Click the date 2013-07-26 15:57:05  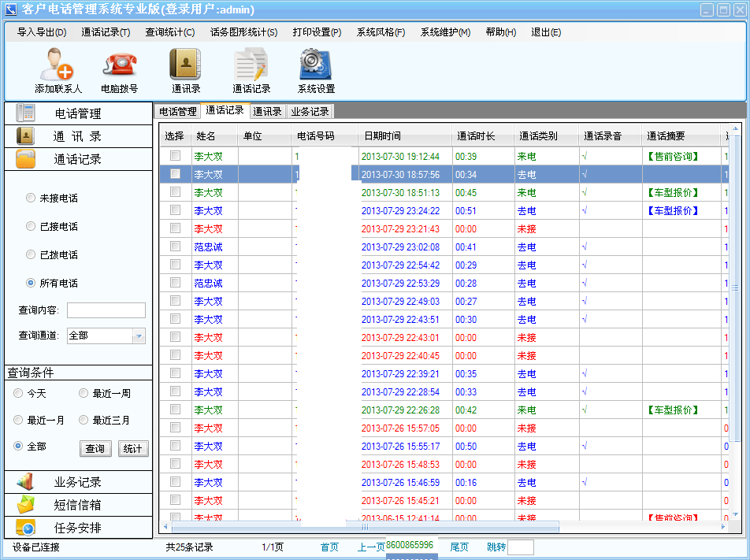click(x=400, y=428)
